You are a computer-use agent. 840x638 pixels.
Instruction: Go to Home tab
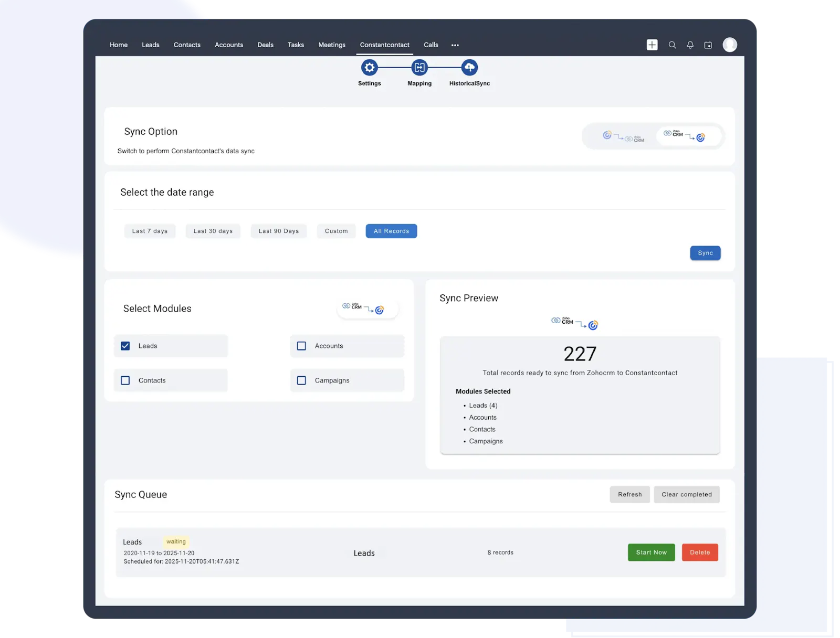(x=119, y=45)
